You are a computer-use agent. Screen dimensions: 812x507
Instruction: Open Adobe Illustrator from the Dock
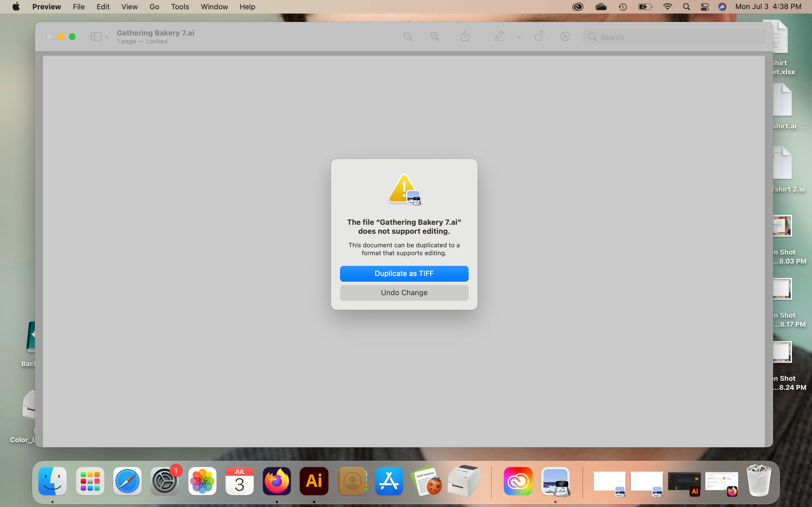[314, 481]
